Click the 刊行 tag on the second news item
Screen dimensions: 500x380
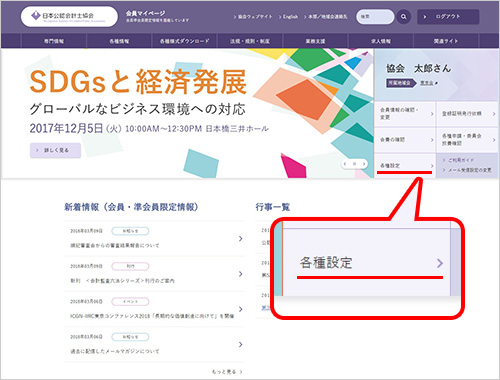130,266
